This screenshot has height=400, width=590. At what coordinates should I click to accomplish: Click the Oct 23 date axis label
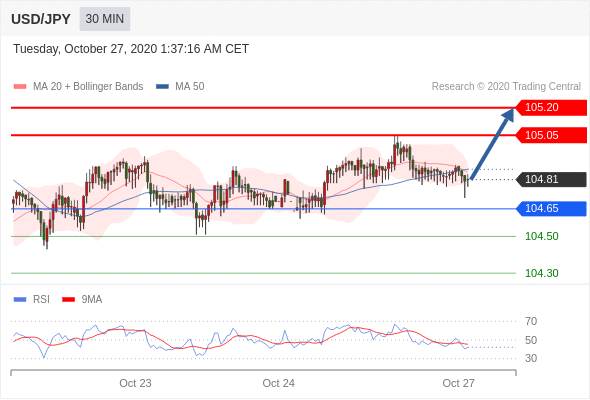click(x=135, y=383)
